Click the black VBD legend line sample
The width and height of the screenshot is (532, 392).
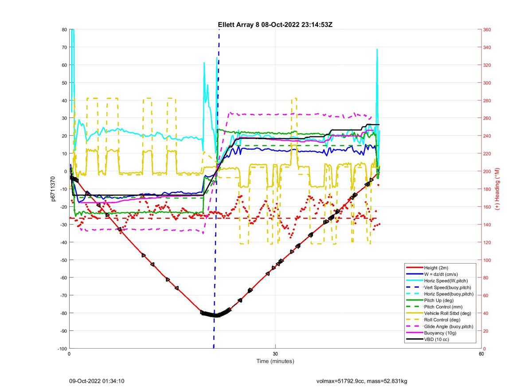[414, 339]
